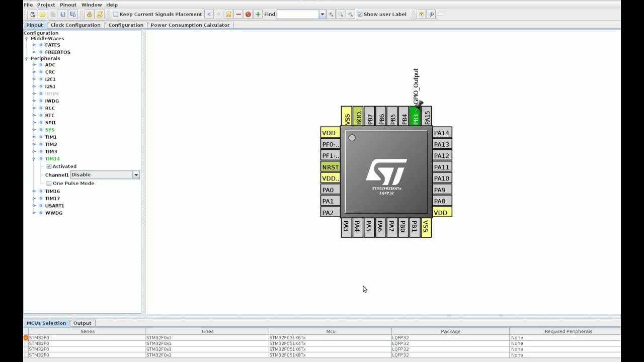Image resolution: width=644 pixels, height=362 pixels.
Task: Open the Find field dropdown arrow
Action: [323, 14]
